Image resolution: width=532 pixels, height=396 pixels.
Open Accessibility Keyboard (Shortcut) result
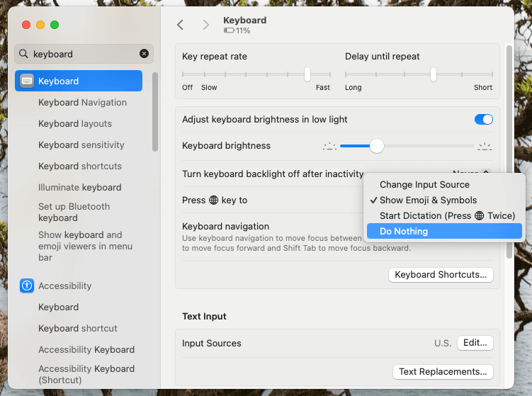point(86,374)
